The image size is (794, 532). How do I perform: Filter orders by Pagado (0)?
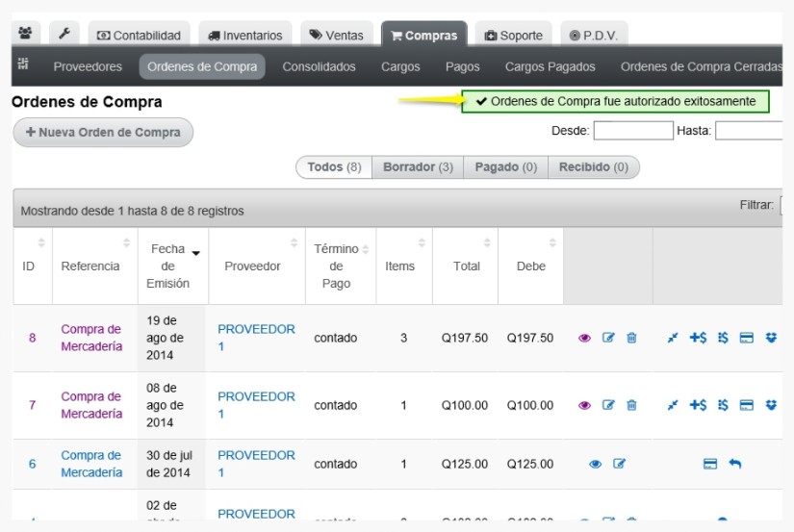[x=506, y=167]
